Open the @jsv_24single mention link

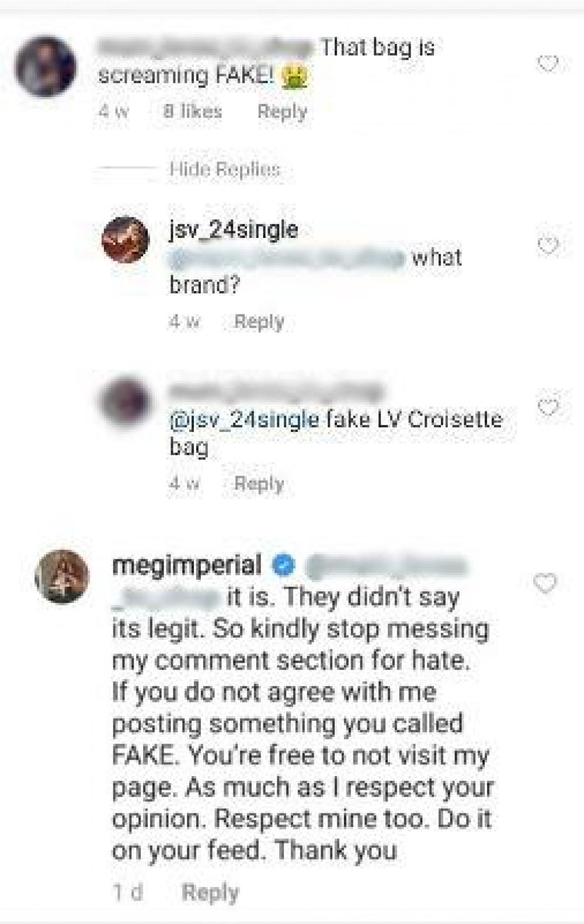click(x=244, y=420)
